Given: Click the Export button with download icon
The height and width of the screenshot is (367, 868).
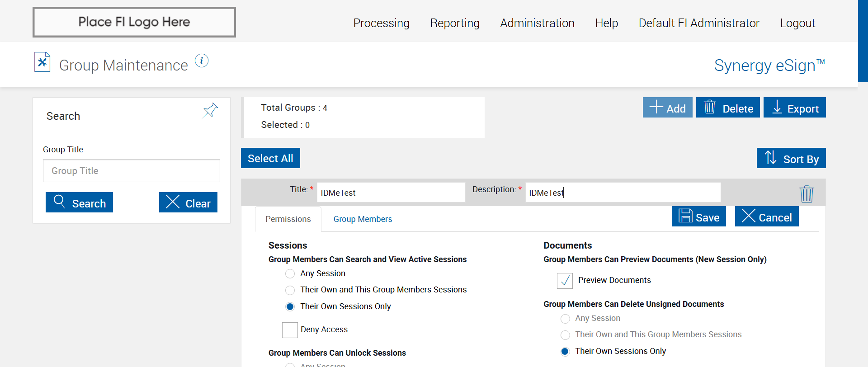Looking at the screenshot, I should (x=794, y=108).
